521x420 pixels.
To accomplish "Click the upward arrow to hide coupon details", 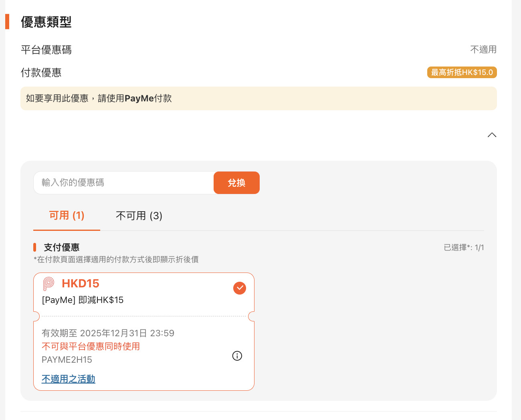I will tap(492, 135).
